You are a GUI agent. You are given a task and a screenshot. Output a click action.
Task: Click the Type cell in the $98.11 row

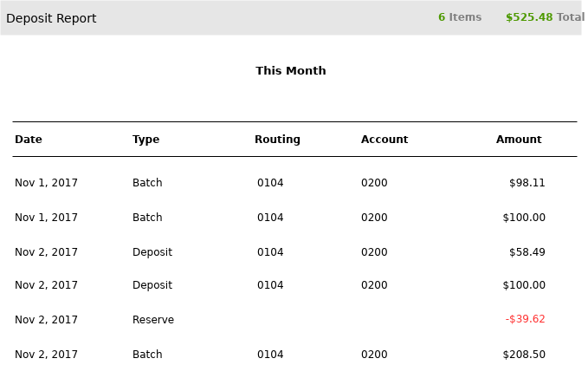147,183
